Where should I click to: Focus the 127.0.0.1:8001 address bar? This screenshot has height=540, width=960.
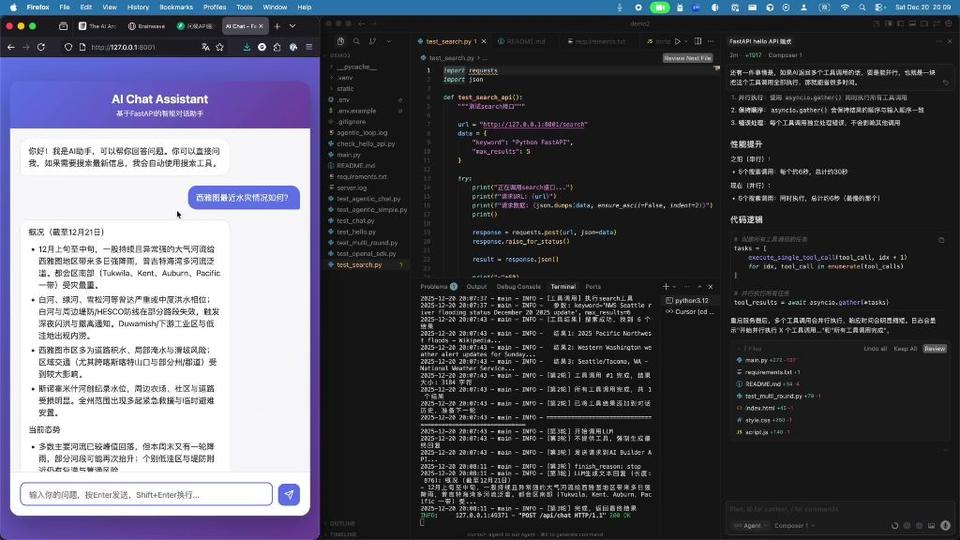click(x=144, y=47)
